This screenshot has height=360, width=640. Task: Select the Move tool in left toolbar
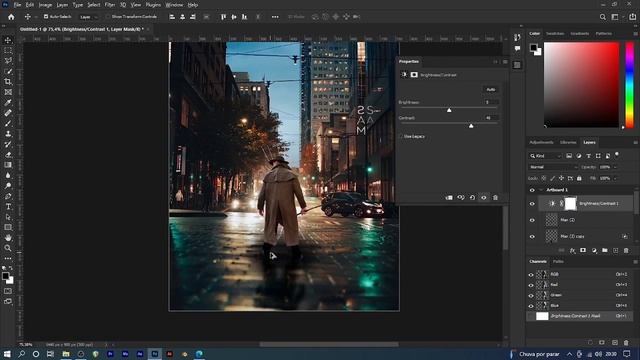(8, 40)
